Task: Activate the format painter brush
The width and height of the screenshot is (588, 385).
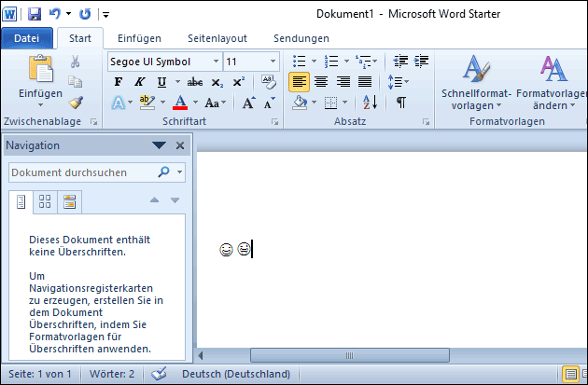Action: [x=76, y=103]
